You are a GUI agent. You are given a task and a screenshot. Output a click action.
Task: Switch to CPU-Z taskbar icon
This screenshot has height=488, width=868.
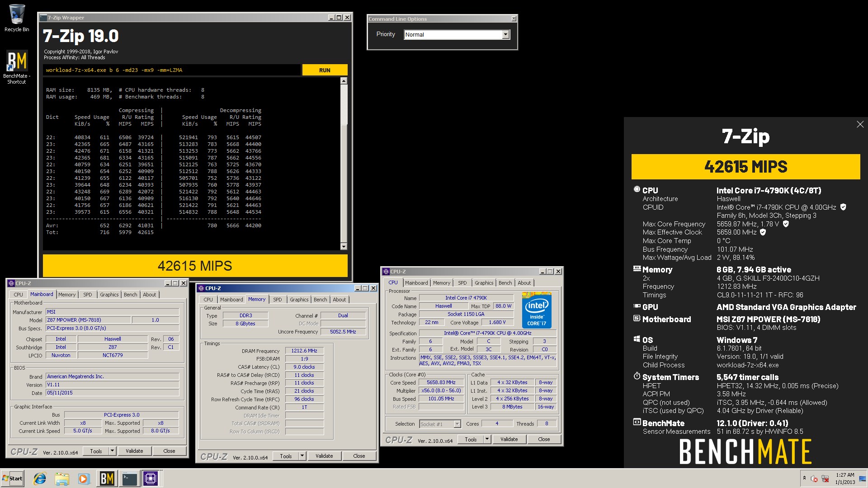(x=151, y=479)
